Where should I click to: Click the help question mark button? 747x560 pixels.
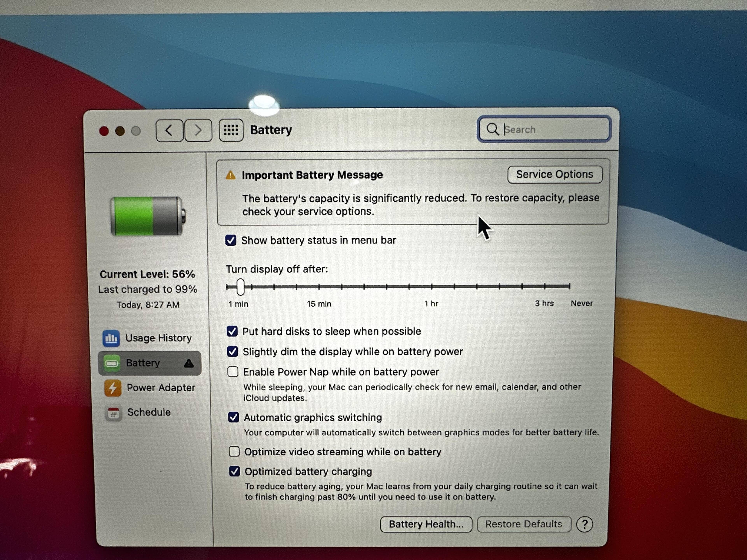pos(585,524)
